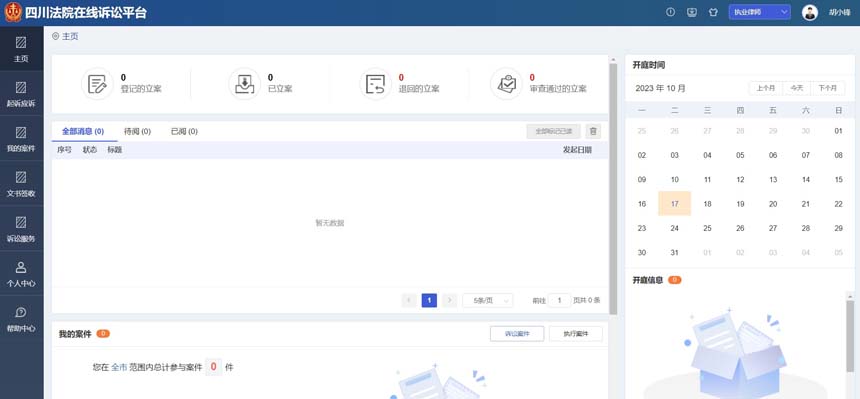Click 主页 breadcrumb text
Viewport: 860px width, 399px height.
click(x=70, y=36)
